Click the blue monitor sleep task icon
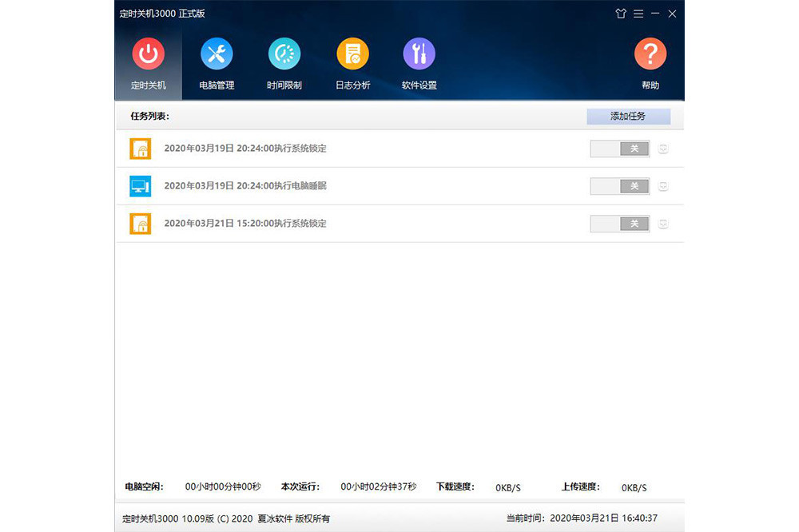This screenshot has width=799, height=532. click(141, 186)
